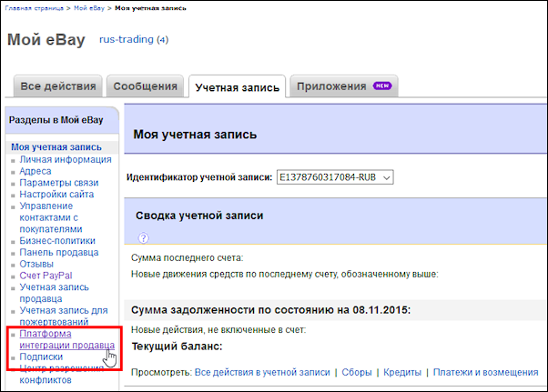Click Сумма последнего счета text
548x392 pixels.
187,258
